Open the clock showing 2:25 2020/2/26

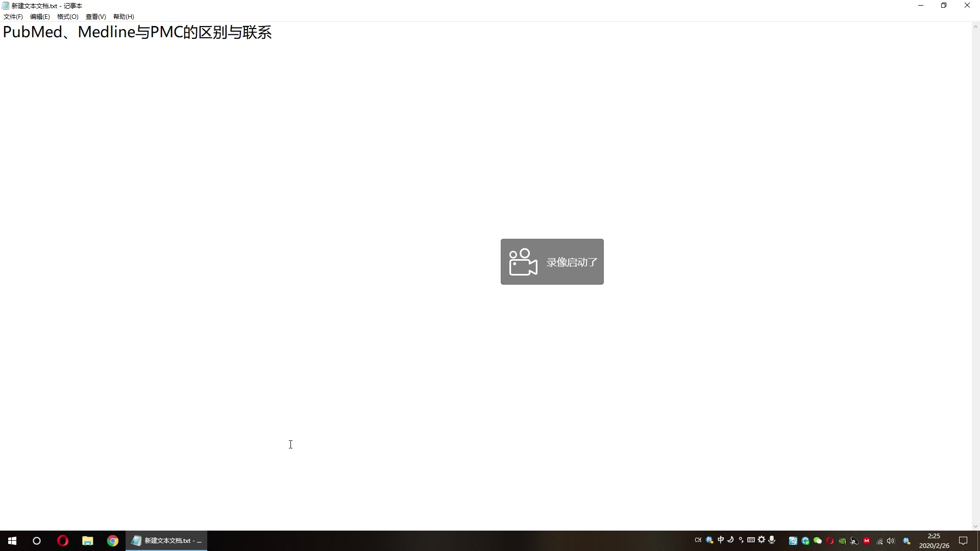click(934, 541)
